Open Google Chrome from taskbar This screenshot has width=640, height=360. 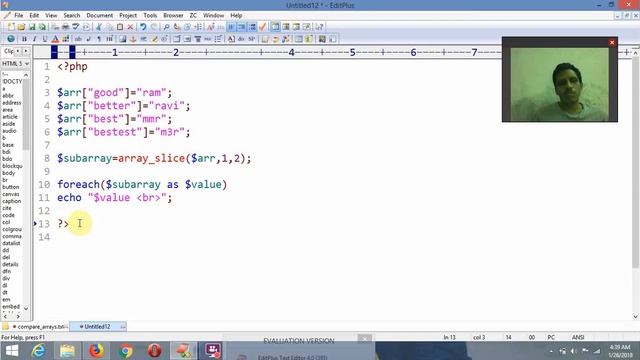click(x=126, y=351)
